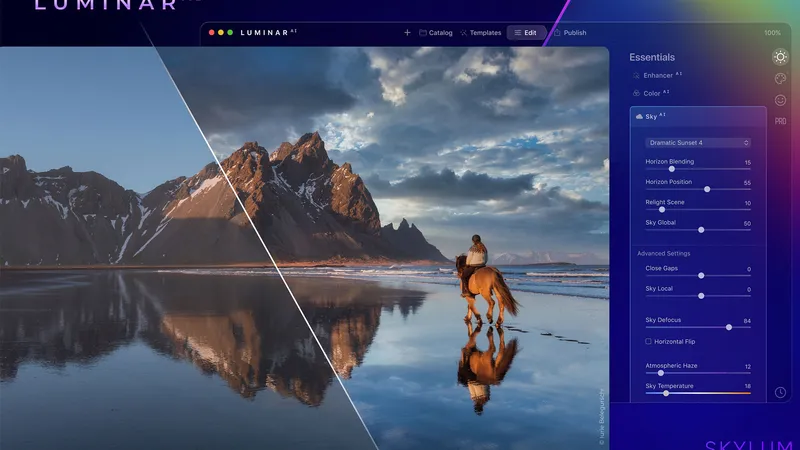The width and height of the screenshot is (800, 450).
Task: Click the plus icon to add photos
Action: (407, 32)
